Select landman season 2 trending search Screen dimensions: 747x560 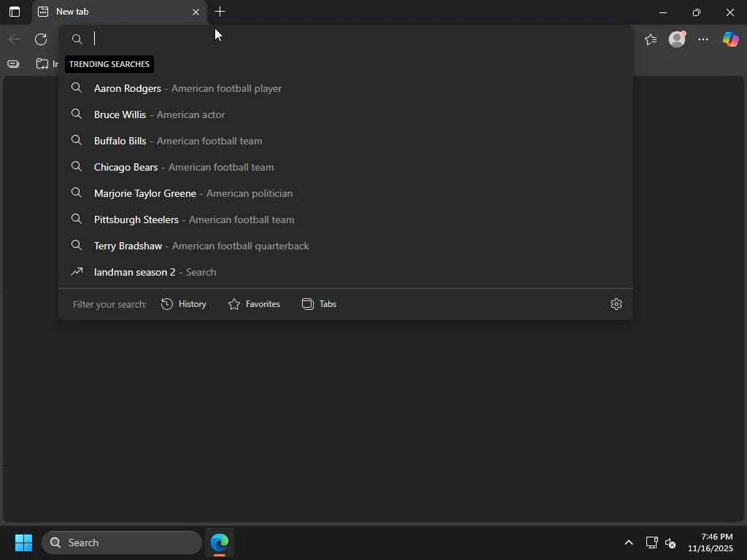(345, 272)
